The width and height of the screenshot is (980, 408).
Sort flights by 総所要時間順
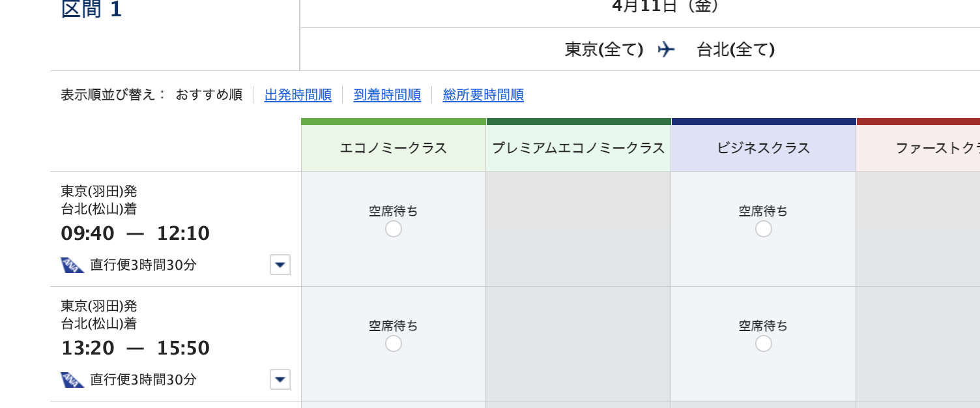483,95
